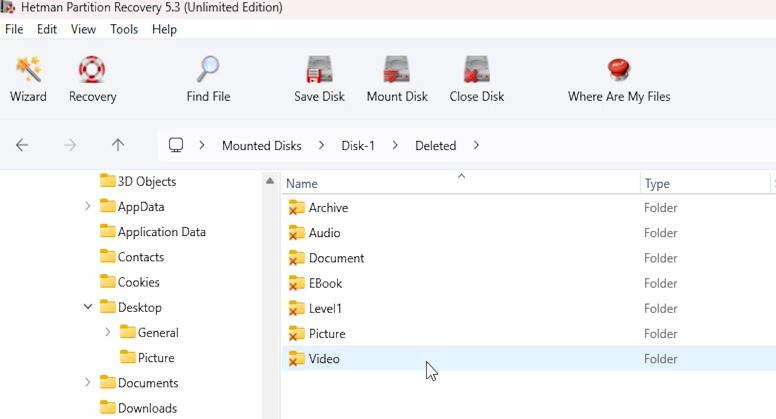
Task: Click Mounted Disks in the breadcrumb
Action: click(261, 145)
